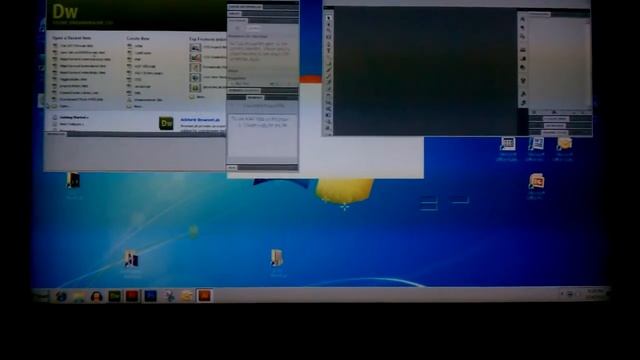Click the Open folder below recent items

tap(60, 106)
